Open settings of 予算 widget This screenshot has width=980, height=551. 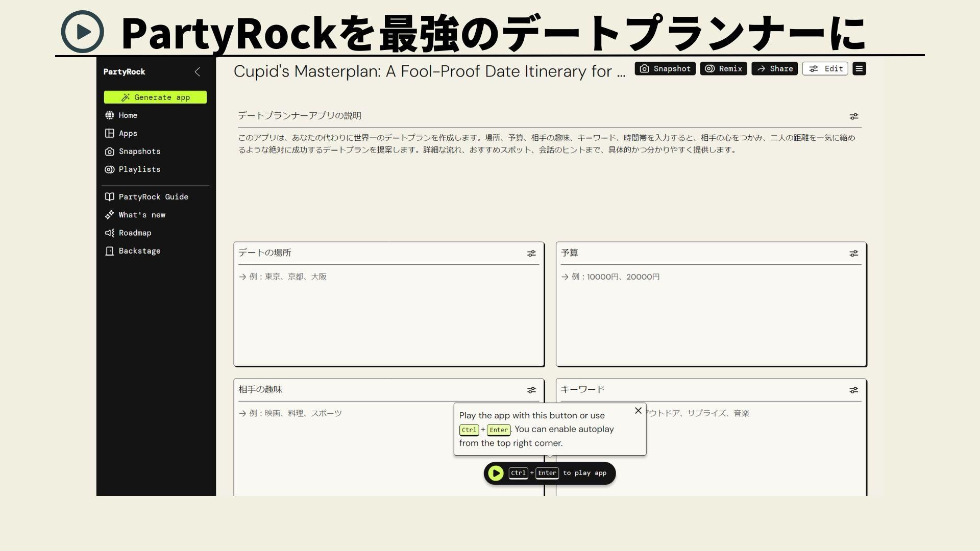point(854,254)
